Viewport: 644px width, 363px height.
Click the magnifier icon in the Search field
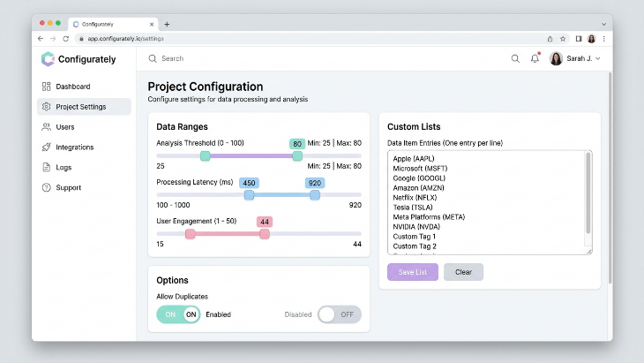(x=153, y=58)
